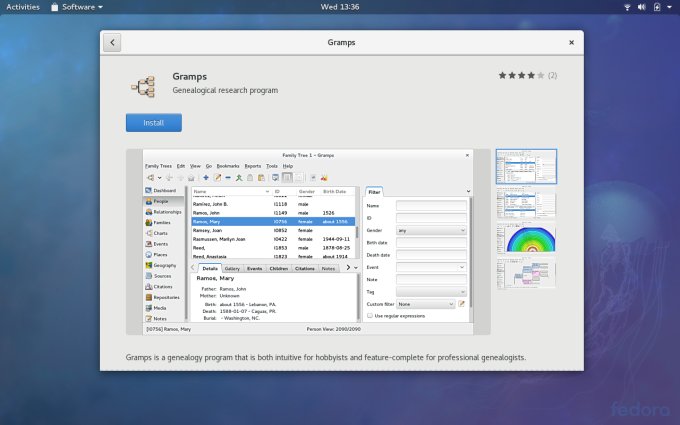Show the rainbow fan chart thumbnail

[526, 238]
